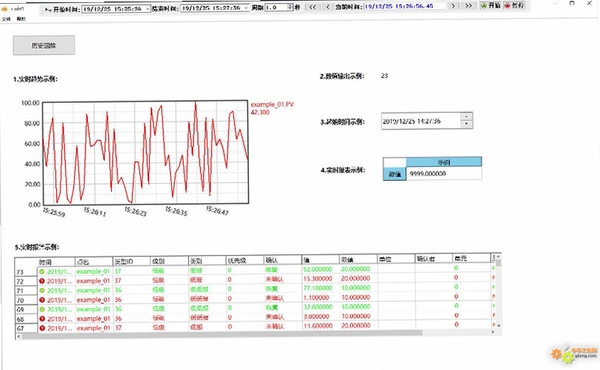Select alarm row number 68
Viewport: 600px width, 370px height.
click(x=26, y=319)
